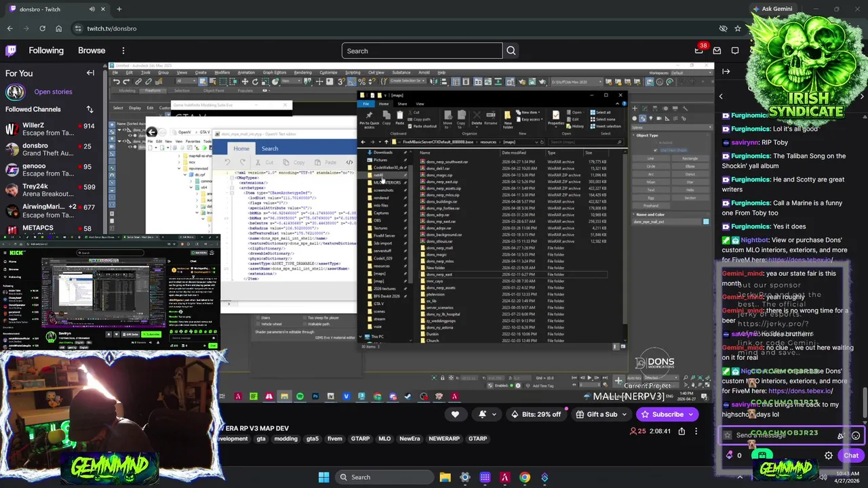868x488 pixels.
Task: Collapse the stream chat panel
Action: (726, 71)
